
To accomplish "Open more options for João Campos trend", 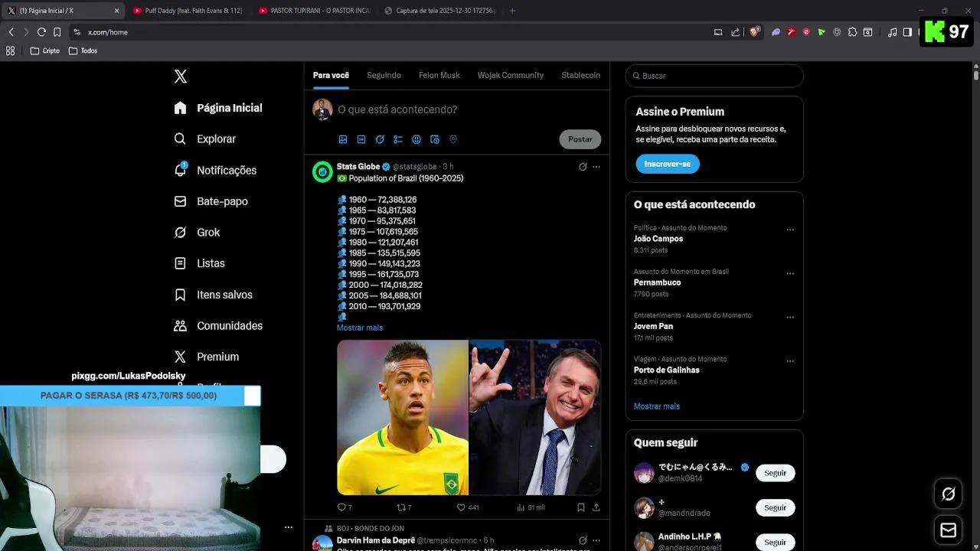I will pyautogui.click(x=790, y=230).
